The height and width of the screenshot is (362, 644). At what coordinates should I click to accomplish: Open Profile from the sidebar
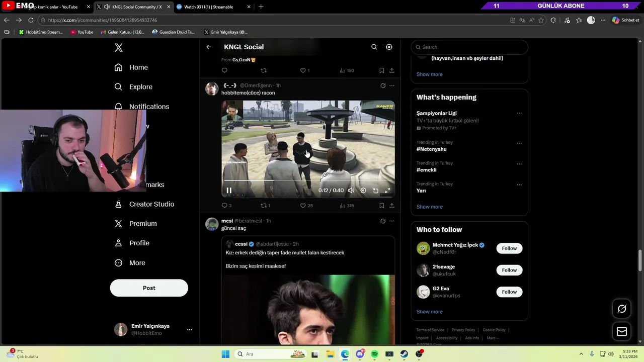[132, 243]
